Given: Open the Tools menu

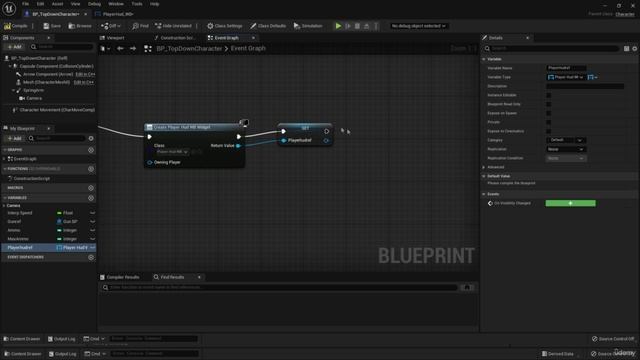Looking at the screenshot, I should pos(137,4).
